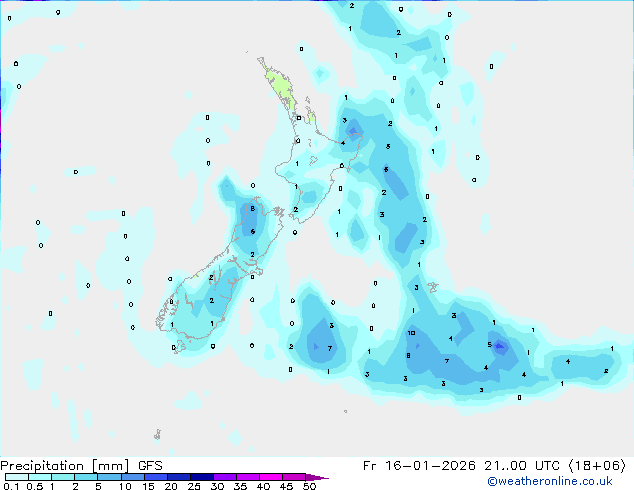634x490 pixels.
Task: Pick the 2–5 mm legend swatch
Action: (86, 477)
